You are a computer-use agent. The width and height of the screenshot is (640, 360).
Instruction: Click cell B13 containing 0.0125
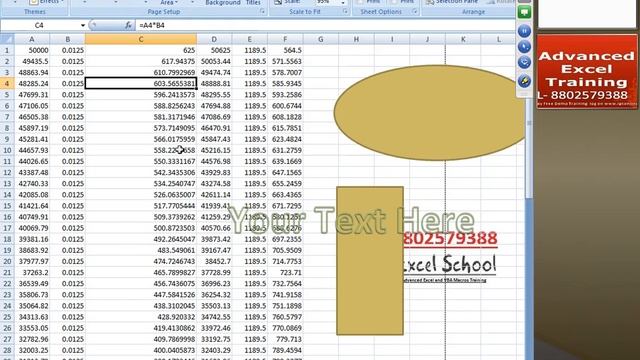[67, 184]
